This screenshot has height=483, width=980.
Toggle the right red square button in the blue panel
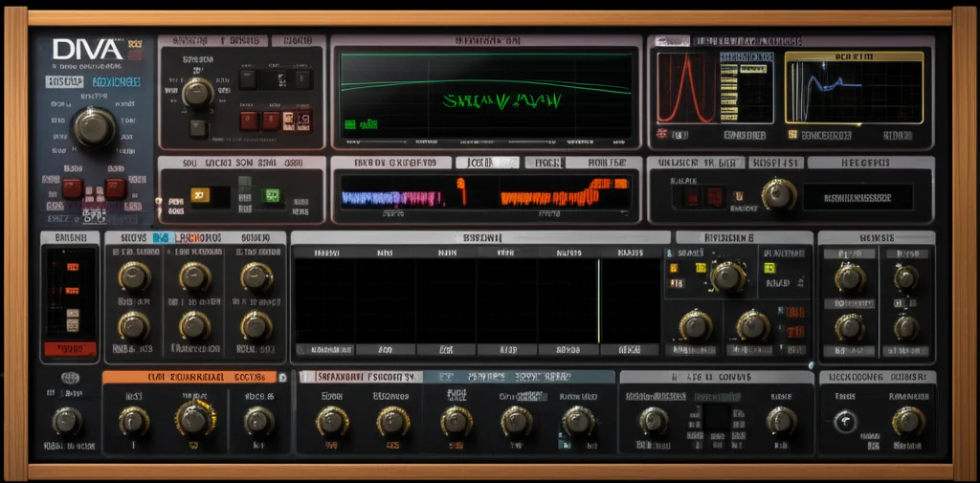[115, 188]
